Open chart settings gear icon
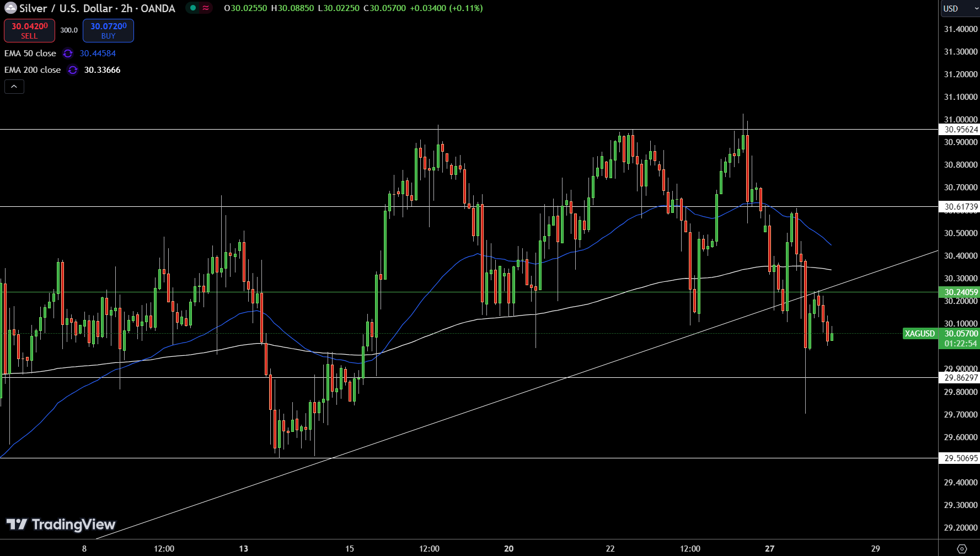 962,548
